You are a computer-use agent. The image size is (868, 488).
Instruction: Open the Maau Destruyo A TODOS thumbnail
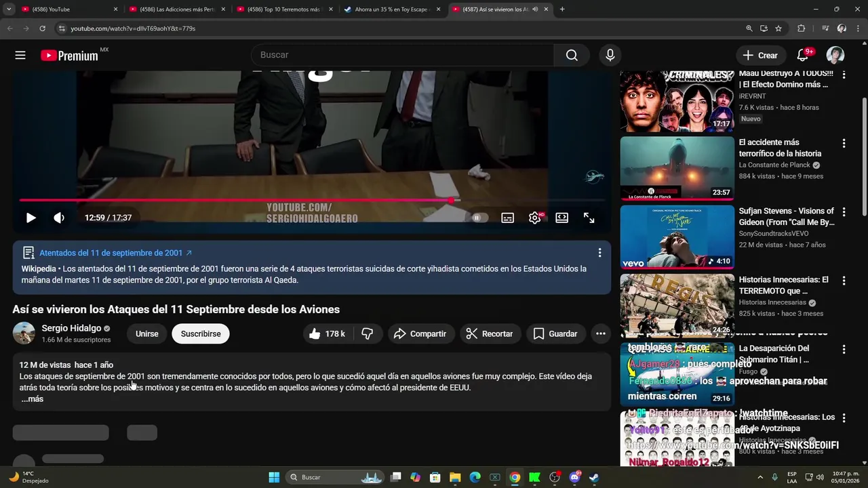tap(677, 101)
